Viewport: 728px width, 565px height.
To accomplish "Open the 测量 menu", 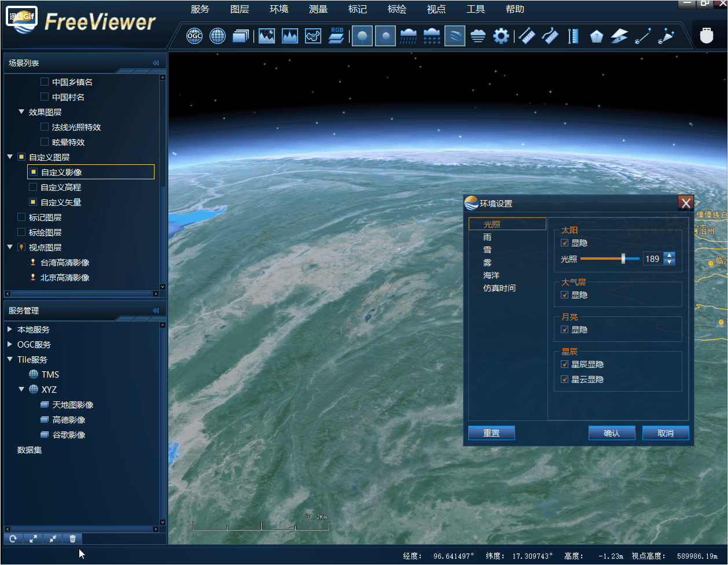I will pyautogui.click(x=318, y=9).
